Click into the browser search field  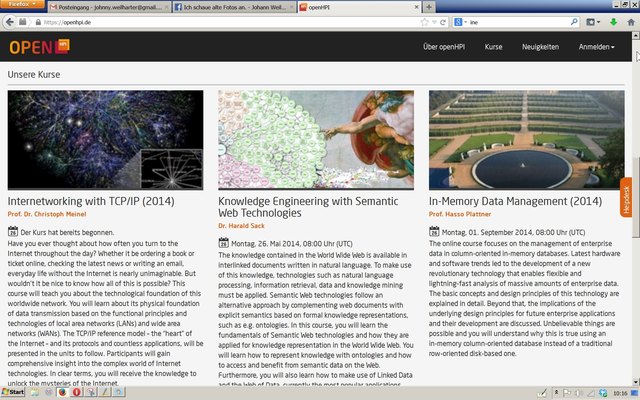tap(518, 22)
